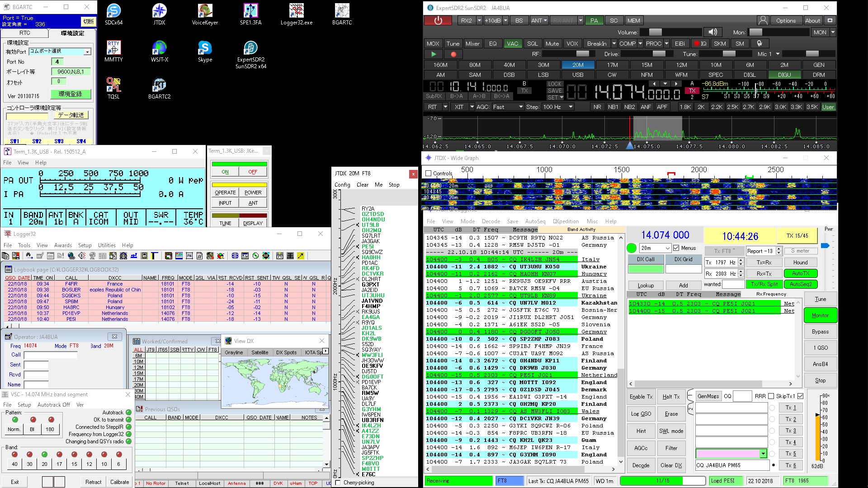Open the DXpedition menu in JTDX

tap(566, 221)
